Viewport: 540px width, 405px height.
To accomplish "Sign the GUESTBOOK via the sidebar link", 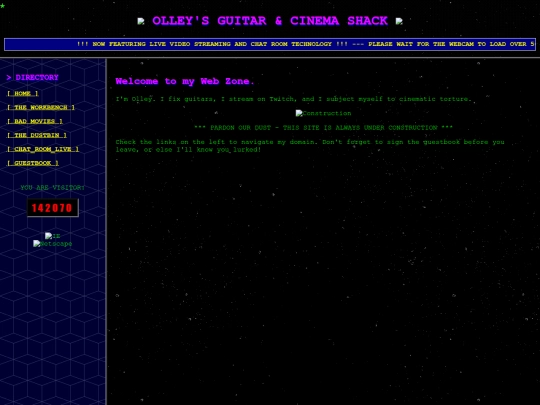I will click(x=33, y=163).
